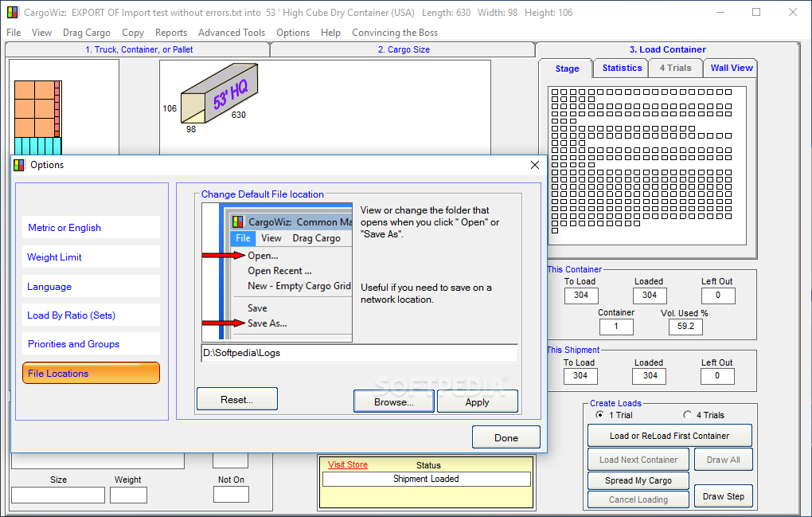Viewport: 812px width, 517px height.
Task: Click the Weight input field
Action: tap(128, 495)
